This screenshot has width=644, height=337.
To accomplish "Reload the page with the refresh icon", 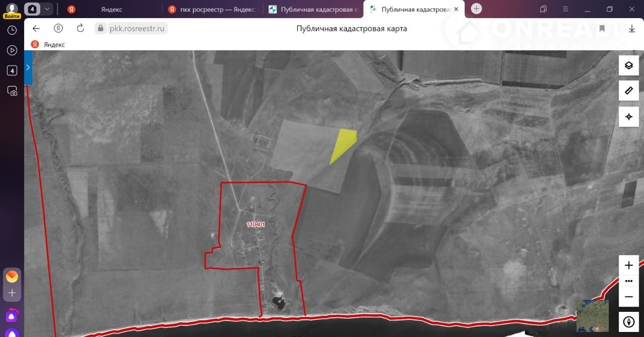I will [x=80, y=28].
